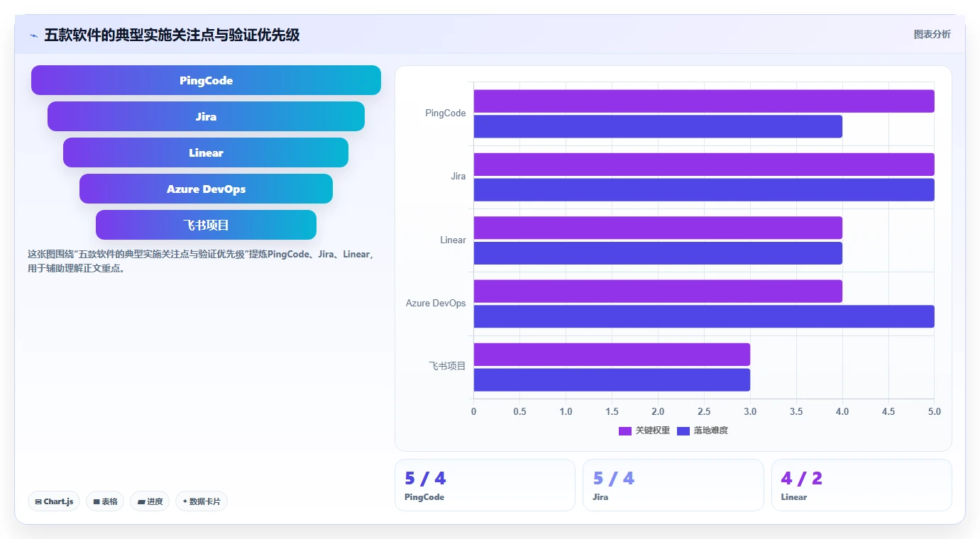The width and height of the screenshot is (980, 539).
Task: Click the purple 关键权重 legend swatch
Action: pos(625,430)
